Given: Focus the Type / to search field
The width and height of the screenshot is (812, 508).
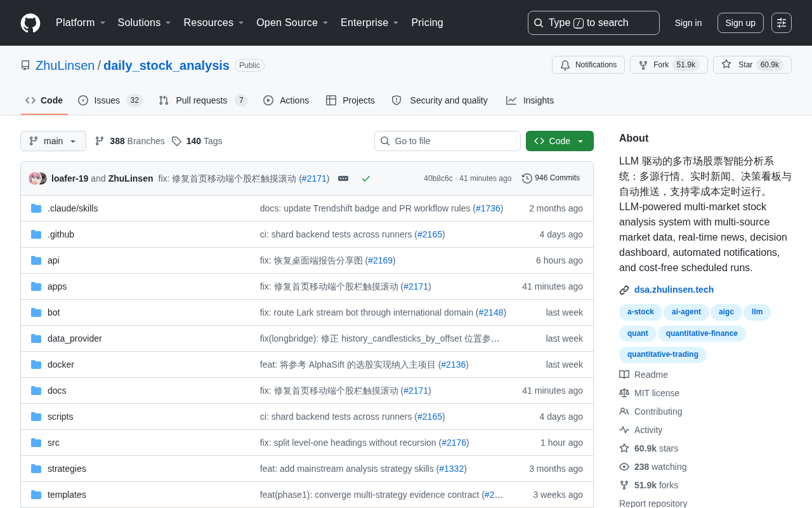Looking at the screenshot, I should (594, 23).
